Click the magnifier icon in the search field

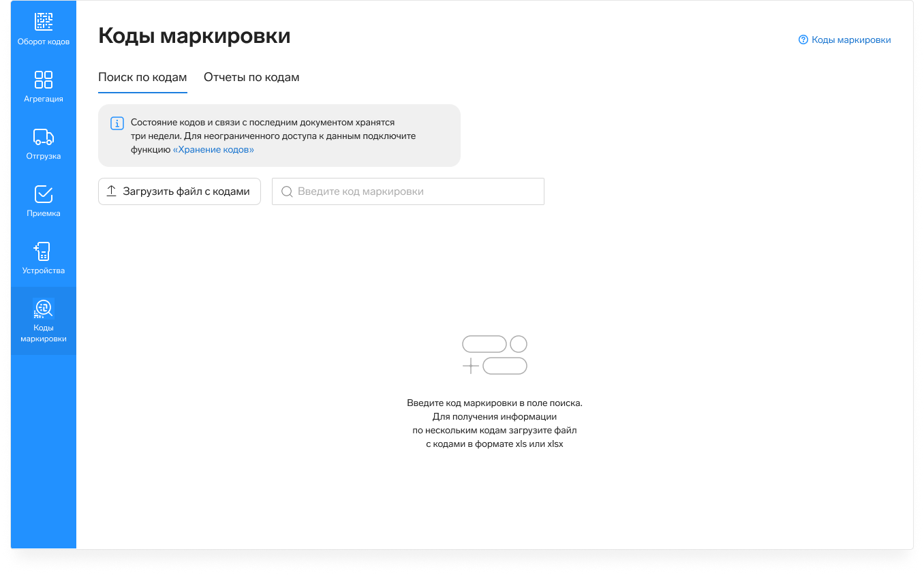point(287,191)
